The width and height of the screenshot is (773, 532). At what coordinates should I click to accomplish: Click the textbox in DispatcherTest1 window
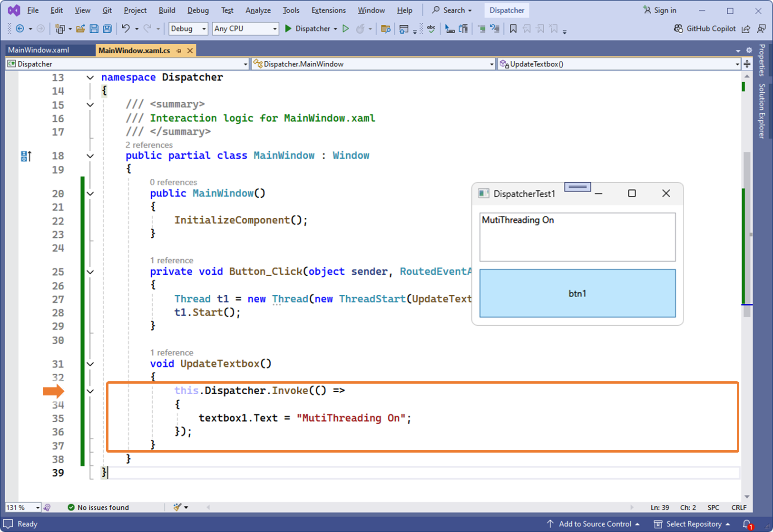tap(577, 237)
